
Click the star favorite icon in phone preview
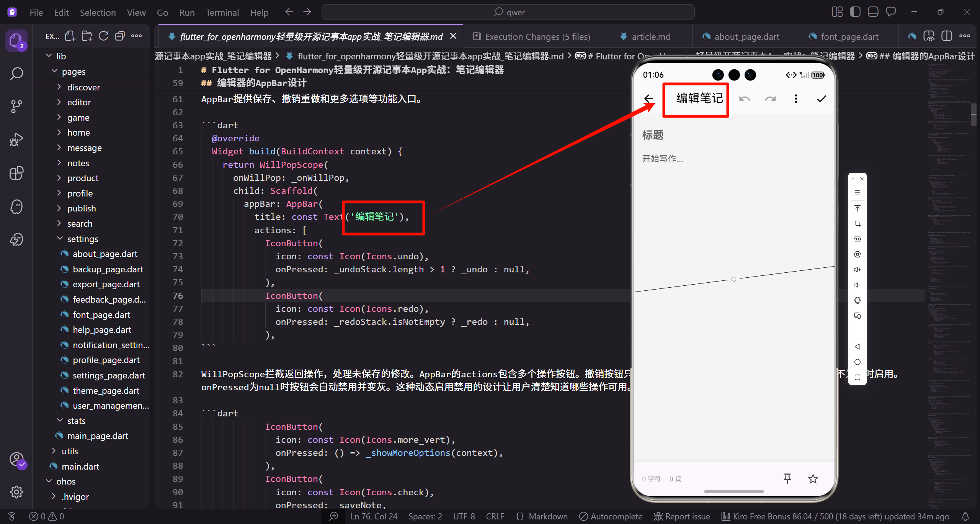tap(813, 479)
